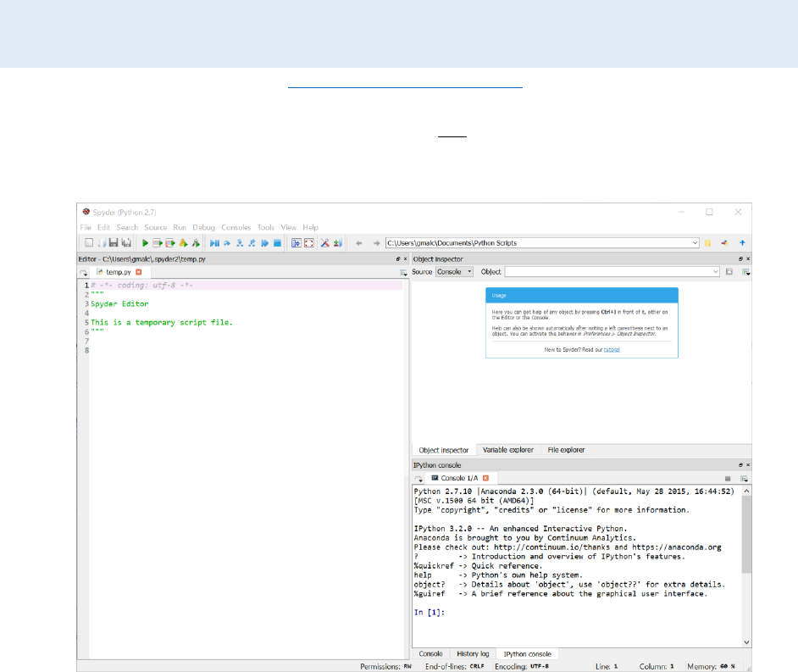The image size is (798, 672).
Task: Open the Tools menu
Action: click(x=266, y=228)
